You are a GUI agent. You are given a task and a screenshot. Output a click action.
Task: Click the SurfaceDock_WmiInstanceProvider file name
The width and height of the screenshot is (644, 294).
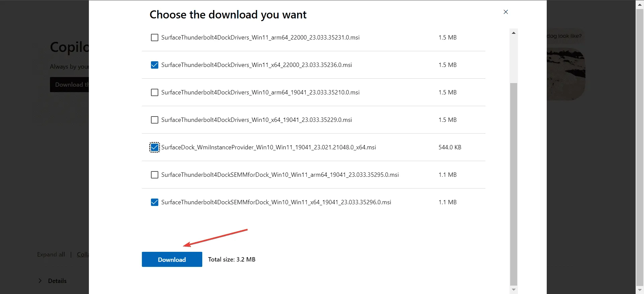269,147
